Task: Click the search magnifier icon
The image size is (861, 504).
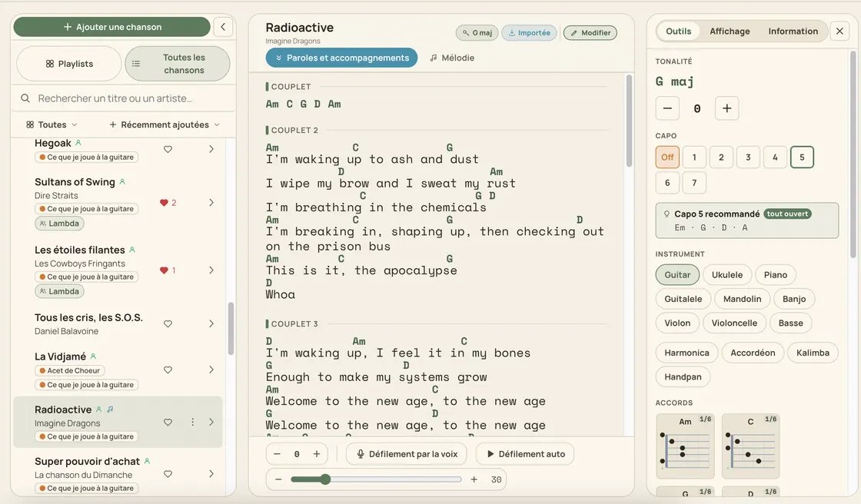Action: [25, 98]
